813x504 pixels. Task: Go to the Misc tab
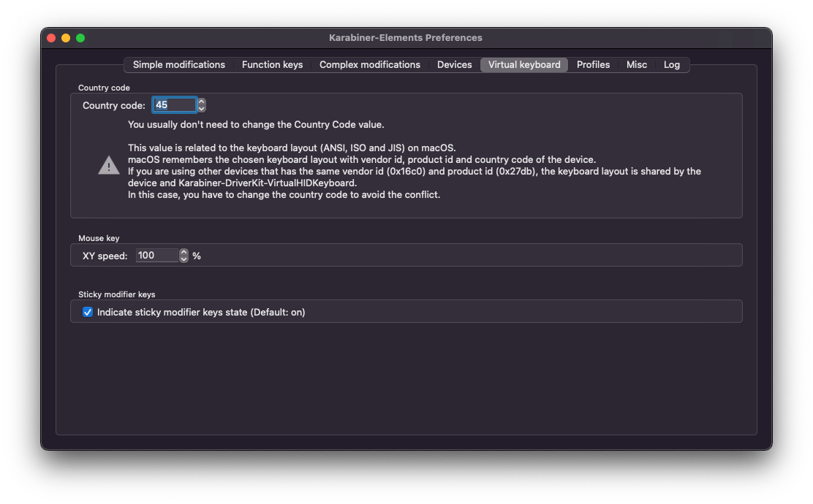pos(636,65)
